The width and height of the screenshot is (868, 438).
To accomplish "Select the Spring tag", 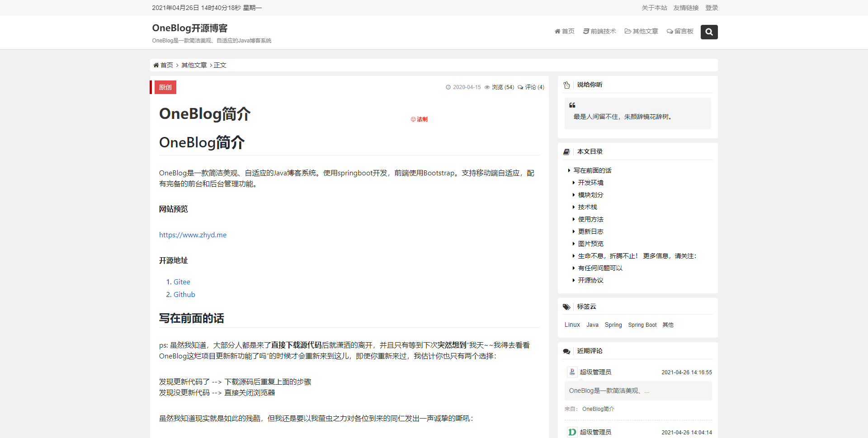I will [613, 325].
